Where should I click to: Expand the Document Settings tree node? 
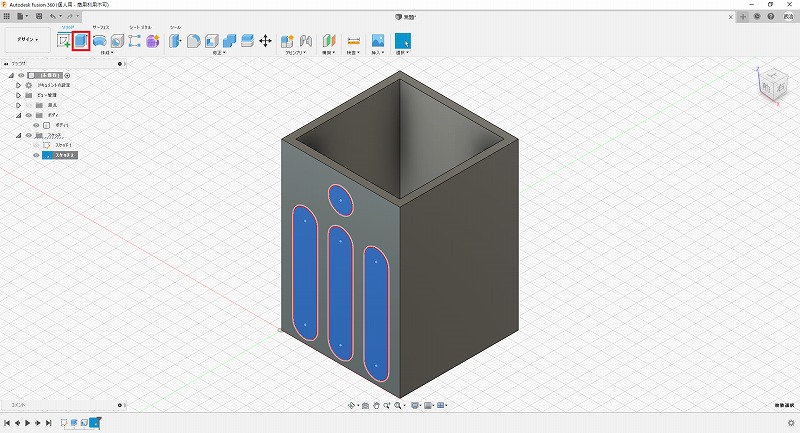18,85
